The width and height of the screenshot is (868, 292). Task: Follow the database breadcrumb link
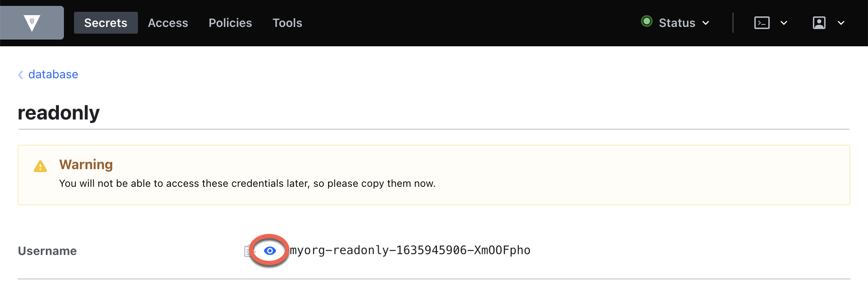[x=53, y=74]
